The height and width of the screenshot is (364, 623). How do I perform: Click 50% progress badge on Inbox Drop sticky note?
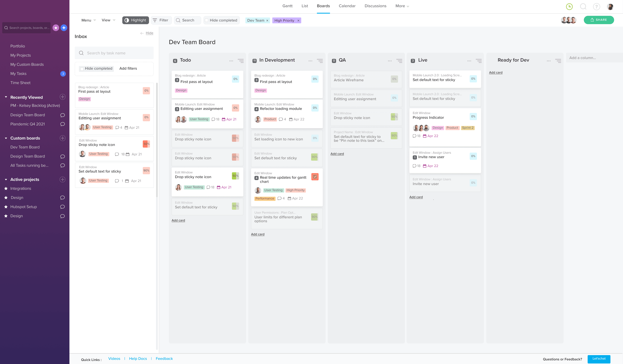[146, 144]
